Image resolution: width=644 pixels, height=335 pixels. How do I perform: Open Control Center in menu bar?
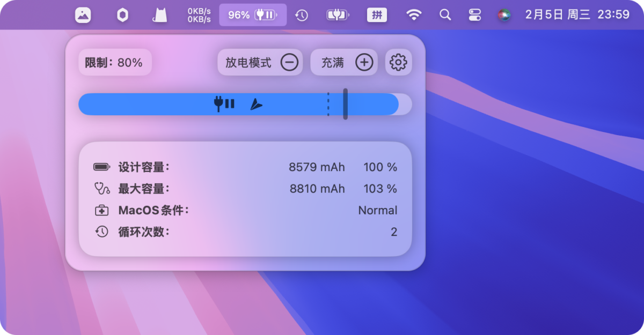475,15
